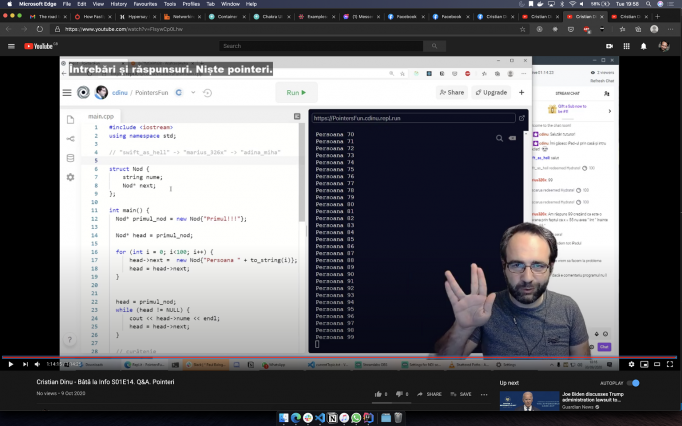Click SHARE below the video

429,394
